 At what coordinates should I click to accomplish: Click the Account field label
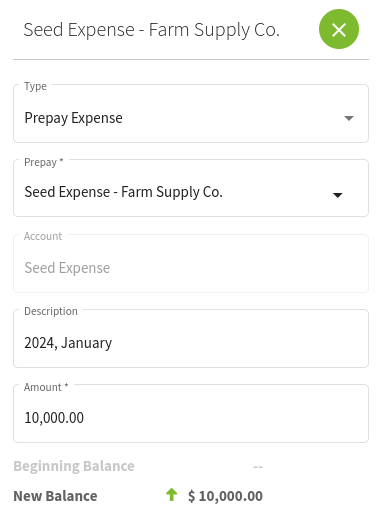point(43,236)
